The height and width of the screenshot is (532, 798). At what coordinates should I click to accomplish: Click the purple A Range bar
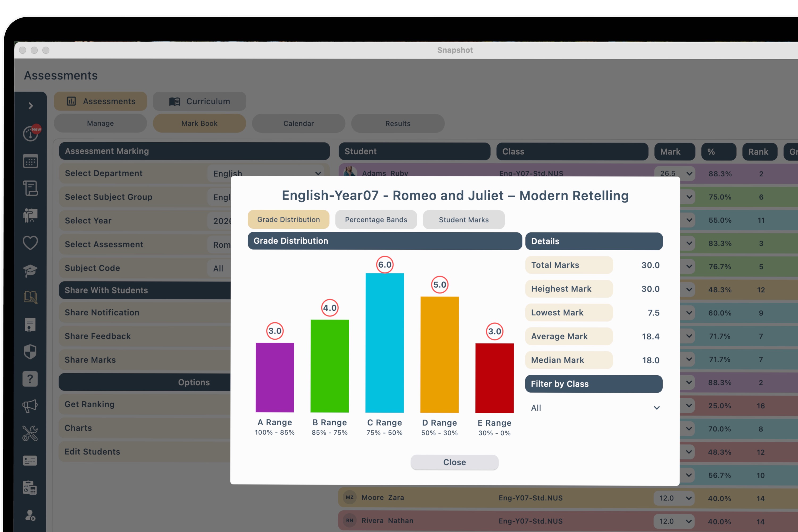coord(275,378)
